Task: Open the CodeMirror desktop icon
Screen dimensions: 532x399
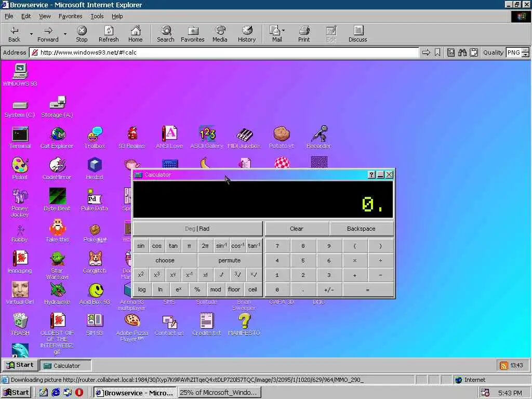Action: (57, 169)
